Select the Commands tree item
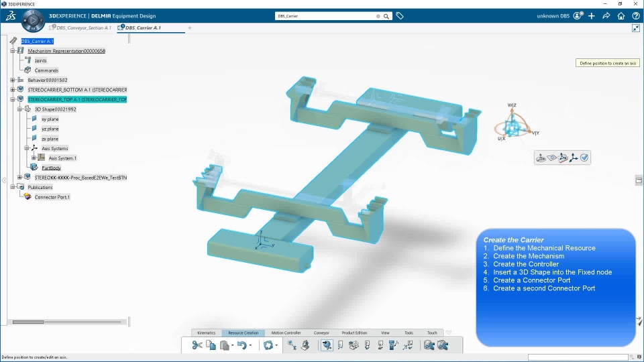 pyautogui.click(x=46, y=70)
